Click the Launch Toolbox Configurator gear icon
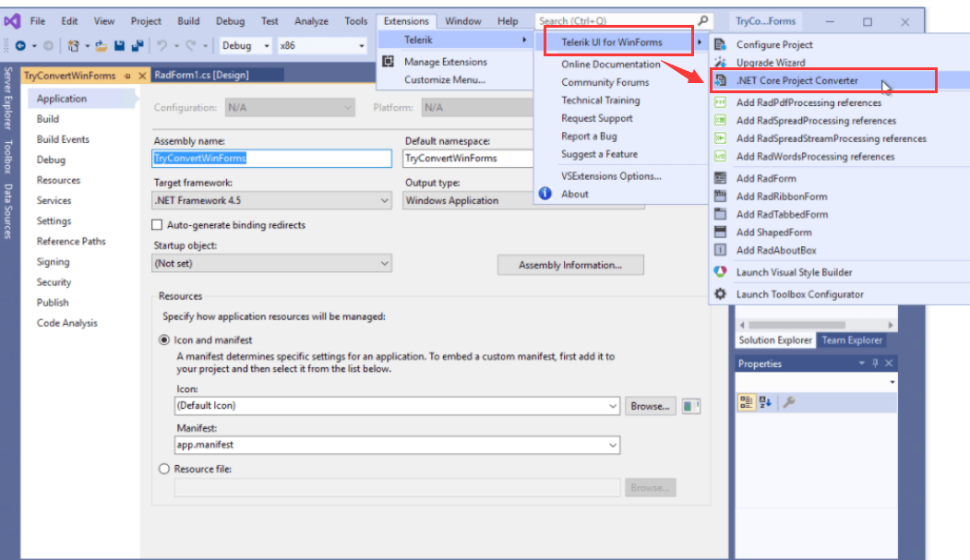Viewport: 970px width, 560px height. click(720, 294)
